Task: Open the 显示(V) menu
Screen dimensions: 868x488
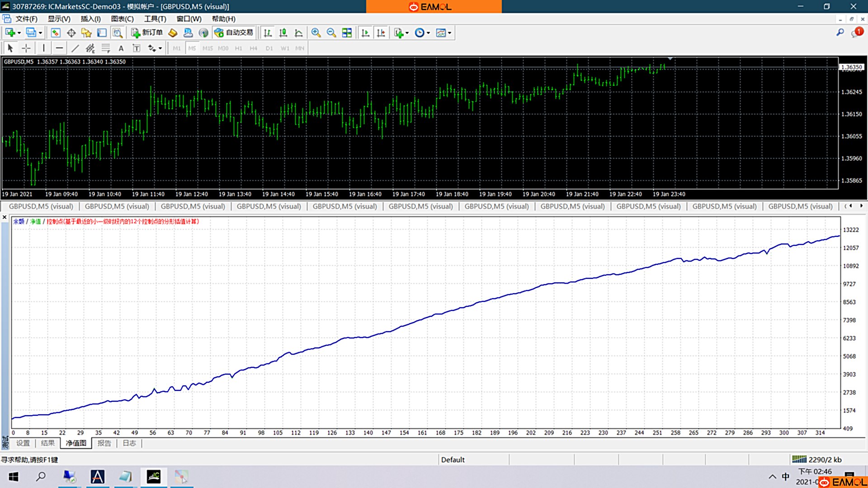Action: (x=59, y=19)
